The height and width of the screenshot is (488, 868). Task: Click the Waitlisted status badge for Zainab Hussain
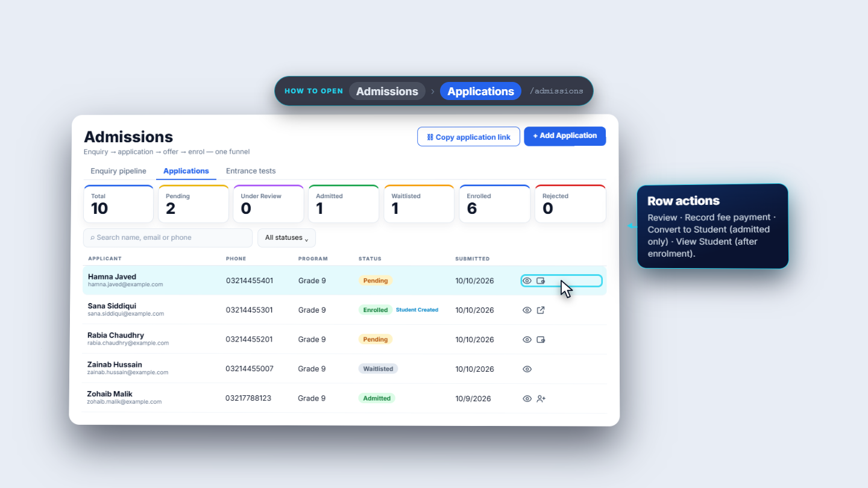(379, 369)
